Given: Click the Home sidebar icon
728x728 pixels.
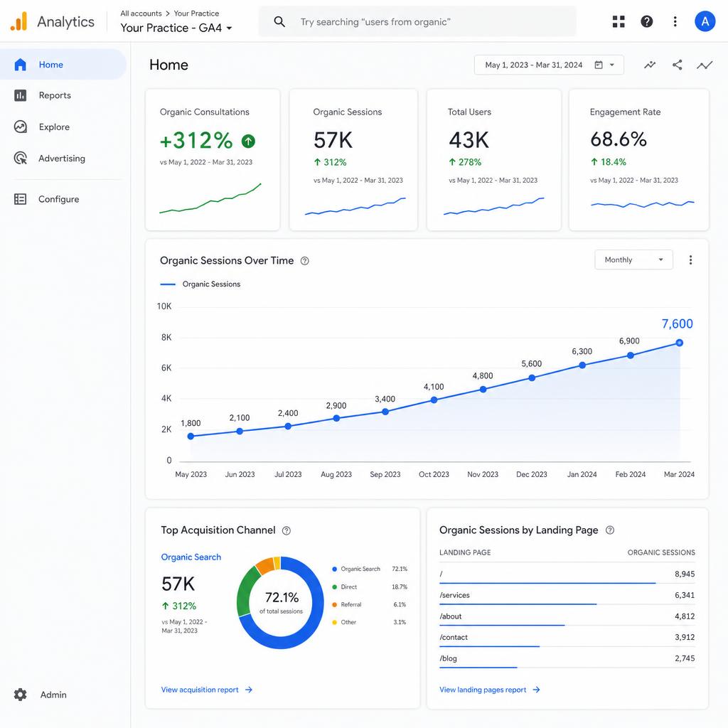Looking at the screenshot, I should (x=20, y=65).
